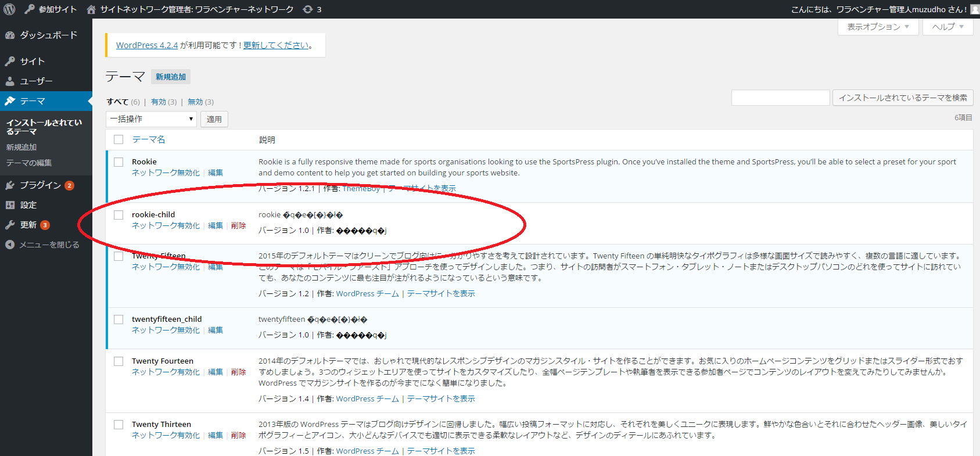The height and width of the screenshot is (456, 980).
Task: Open the ダッシュボード menu item
Action: (x=46, y=35)
